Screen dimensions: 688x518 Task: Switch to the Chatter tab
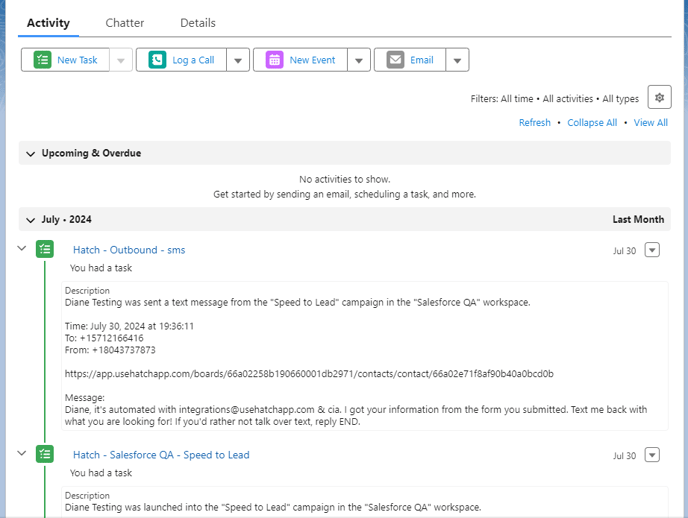(x=125, y=23)
